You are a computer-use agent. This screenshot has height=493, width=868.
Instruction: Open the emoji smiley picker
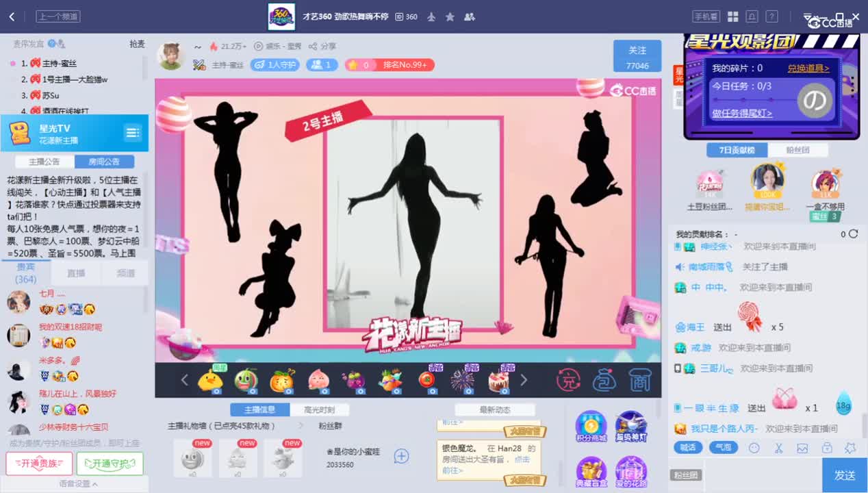[x=754, y=448]
